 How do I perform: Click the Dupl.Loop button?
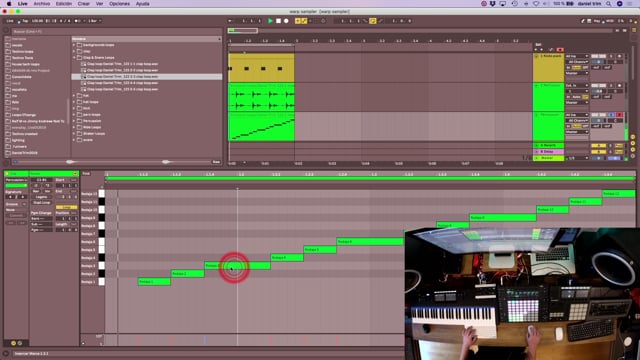[42, 202]
